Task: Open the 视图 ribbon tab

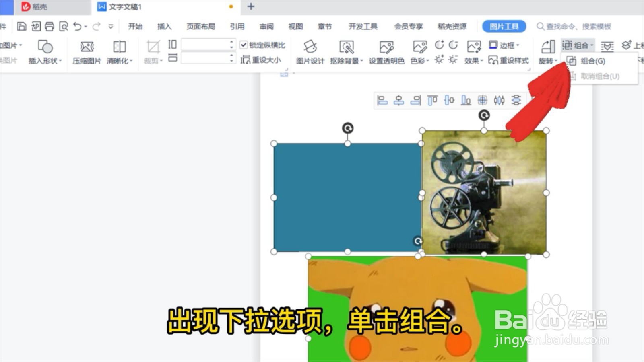Action: pos(295,27)
